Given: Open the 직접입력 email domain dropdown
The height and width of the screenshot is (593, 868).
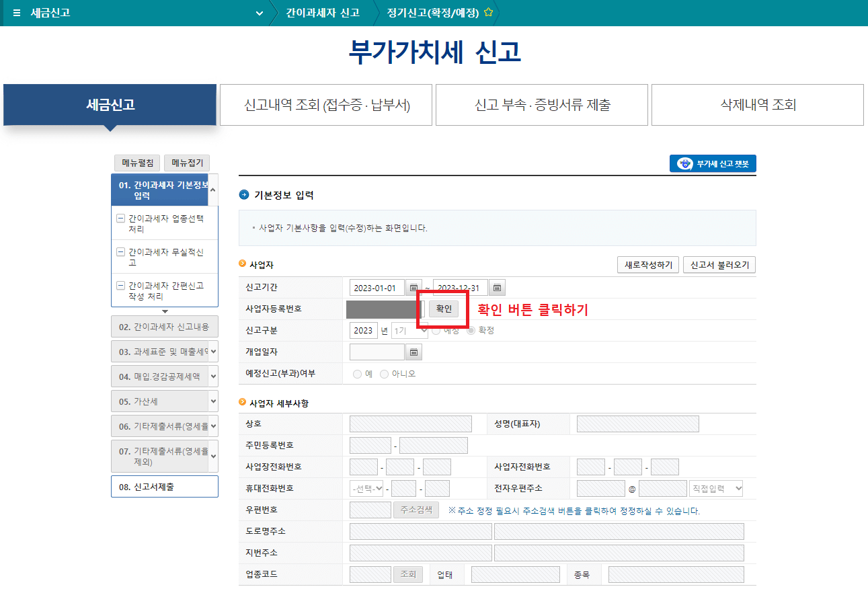Looking at the screenshot, I should click(715, 488).
